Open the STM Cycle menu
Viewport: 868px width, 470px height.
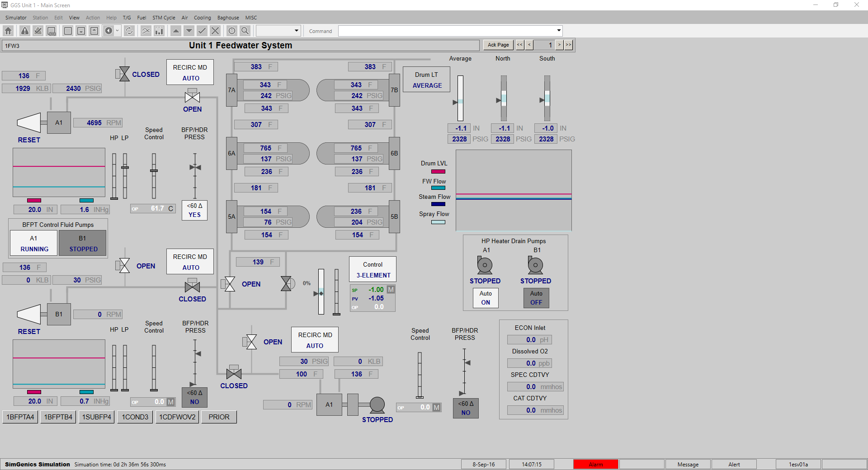[x=164, y=18]
